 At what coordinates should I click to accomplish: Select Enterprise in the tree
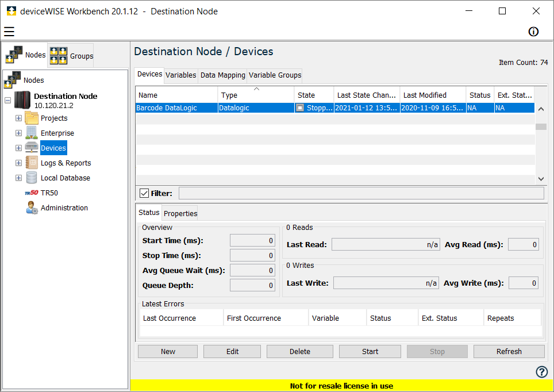coord(57,133)
